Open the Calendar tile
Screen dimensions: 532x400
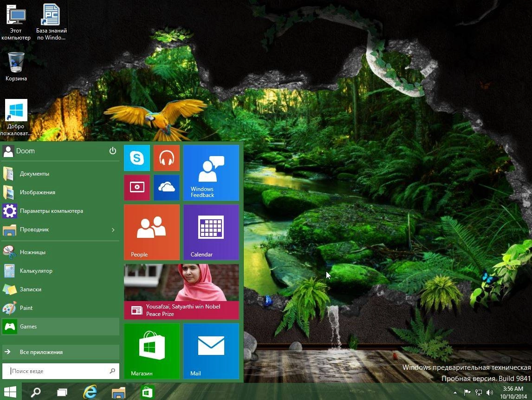pos(211,232)
